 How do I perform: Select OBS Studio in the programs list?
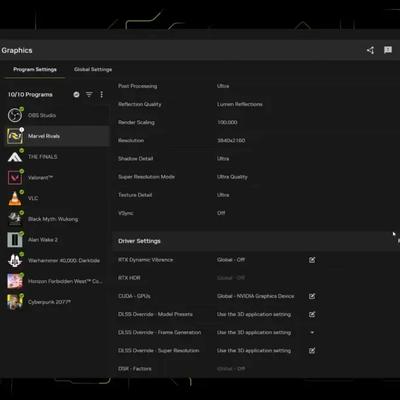(57, 115)
